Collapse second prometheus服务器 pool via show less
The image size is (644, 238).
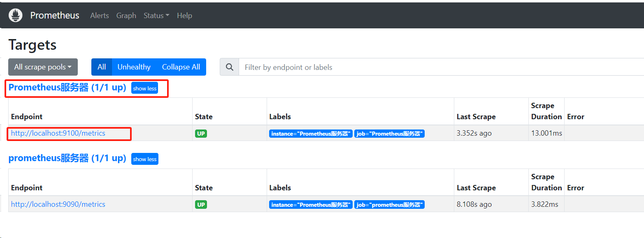point(145,159)
